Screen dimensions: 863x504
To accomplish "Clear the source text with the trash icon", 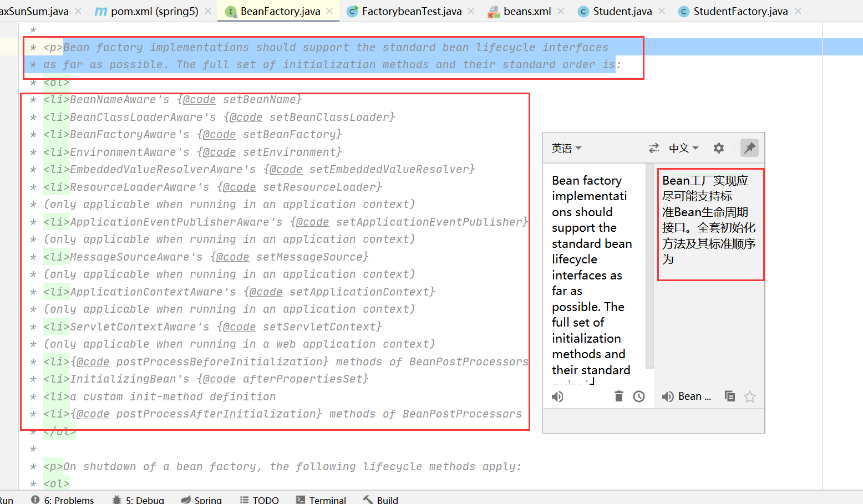I will pyautogui.click(x=618, y=396).
